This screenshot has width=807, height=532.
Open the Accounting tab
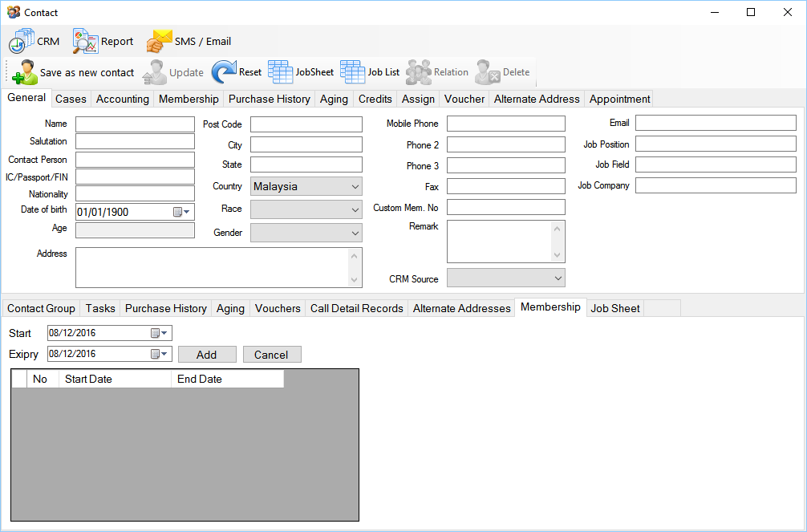123,99
